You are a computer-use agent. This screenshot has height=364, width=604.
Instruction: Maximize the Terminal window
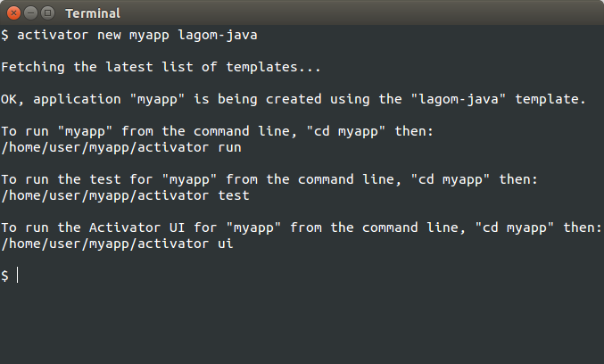pos(47,13)
